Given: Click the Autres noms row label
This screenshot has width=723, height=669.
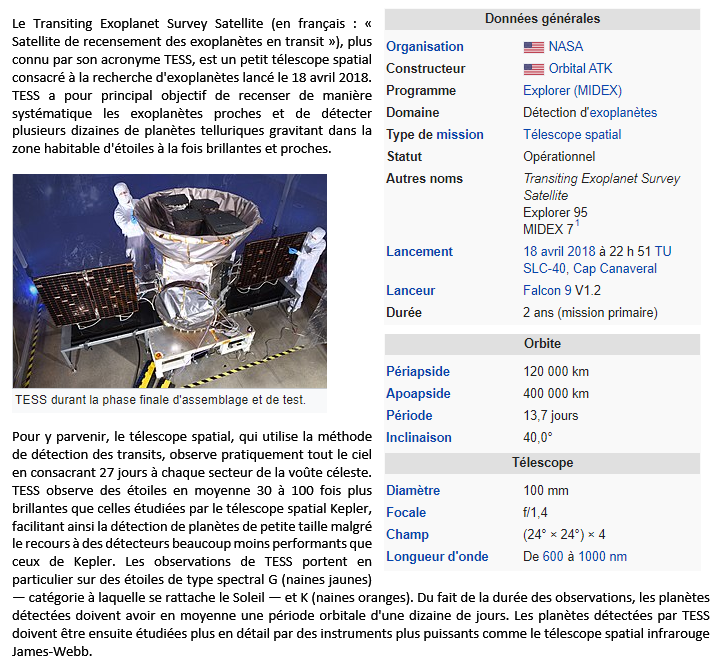Looking at the screenshot, I should pos(424,179).
